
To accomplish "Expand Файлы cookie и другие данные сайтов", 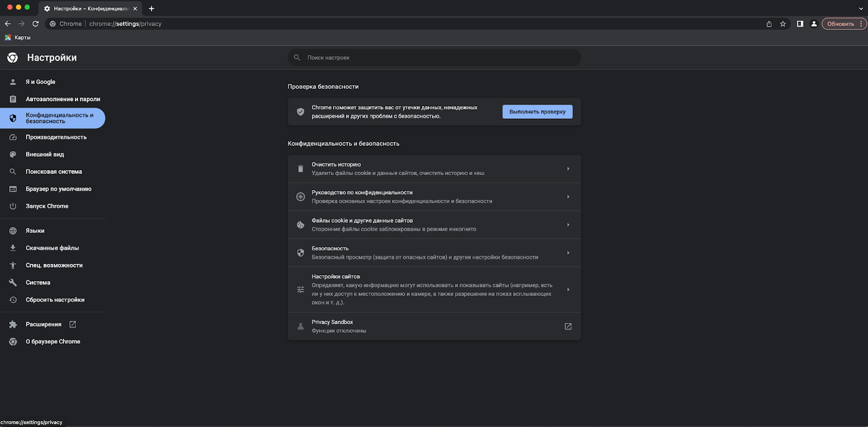I will tap(568, 225).
